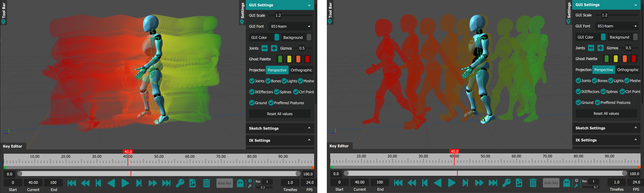Select Orthographic projection in left window
The height and width of the screenshot is (193, 644).
(302, 70)
